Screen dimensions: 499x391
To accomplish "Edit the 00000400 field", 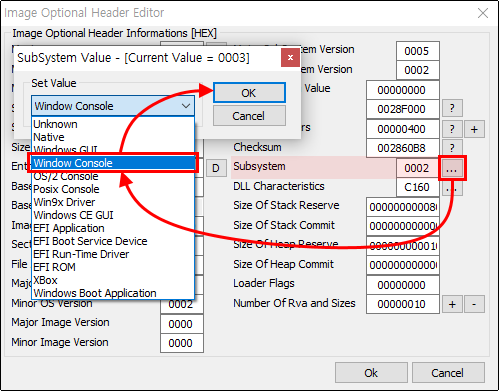I will tap(402, 129).
